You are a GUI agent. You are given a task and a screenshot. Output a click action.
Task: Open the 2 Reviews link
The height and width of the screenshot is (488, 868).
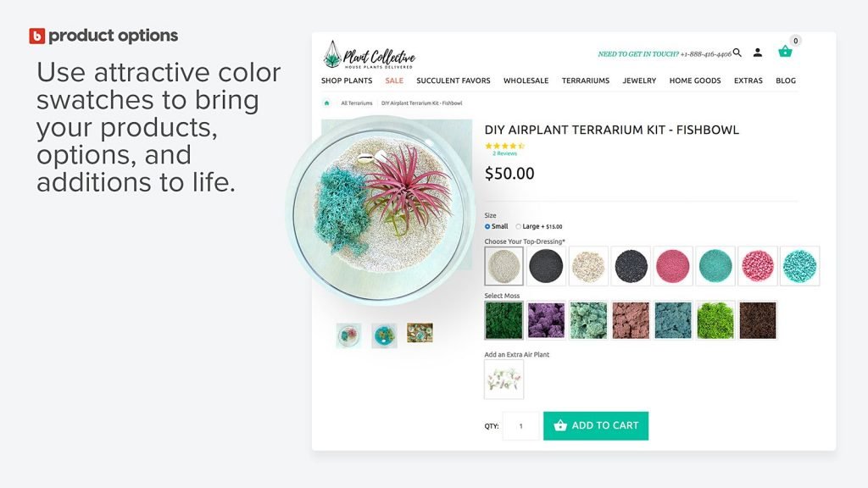pyautogui.click(x=504, y=154)
